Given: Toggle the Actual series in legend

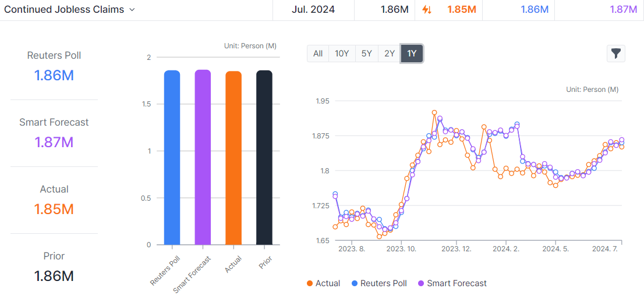Looking at the screenshot, I should 323,283.
